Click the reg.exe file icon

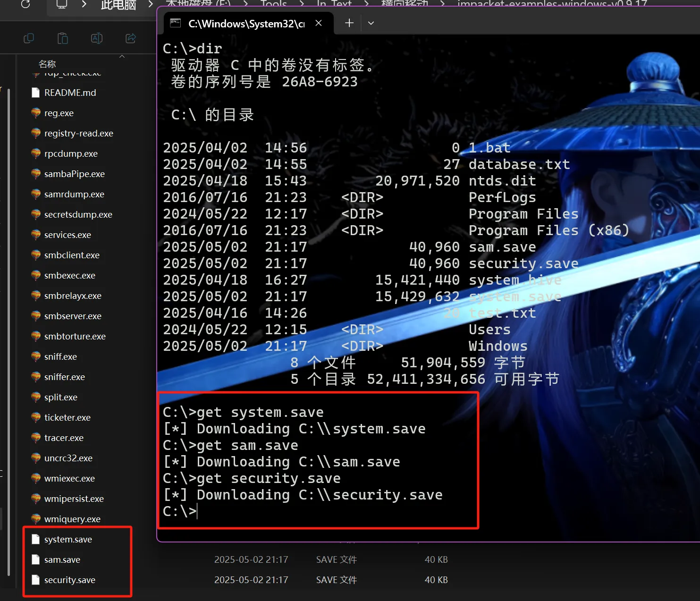tap(36, 113)
